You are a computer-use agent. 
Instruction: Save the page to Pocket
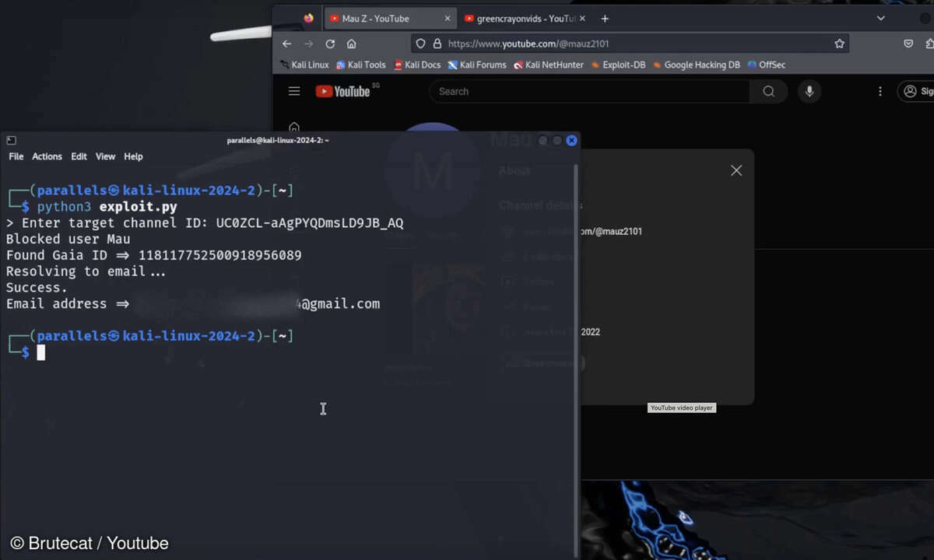click(909, 44)
